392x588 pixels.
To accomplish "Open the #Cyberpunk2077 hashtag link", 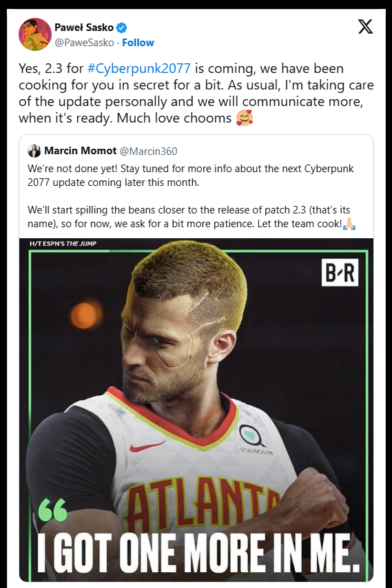I will tap(139, 68).
